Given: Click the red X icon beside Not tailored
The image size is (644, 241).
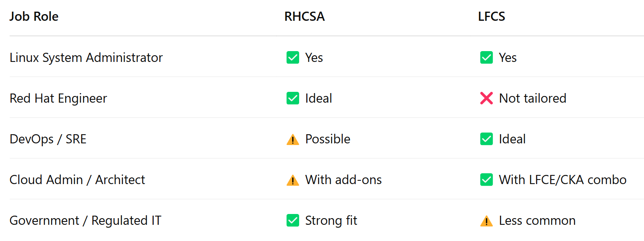Looking at the screenshot, I should pyautogui.click(x=487, y=98).
